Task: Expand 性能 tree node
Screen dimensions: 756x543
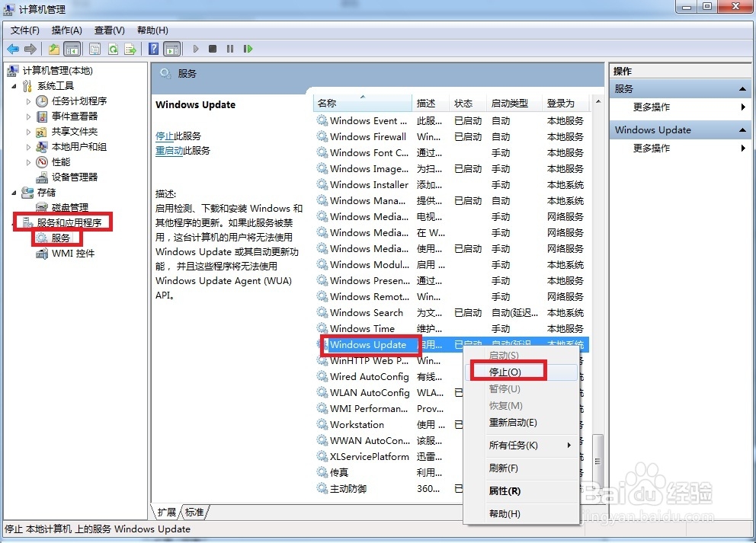Action: pos(28,162)
